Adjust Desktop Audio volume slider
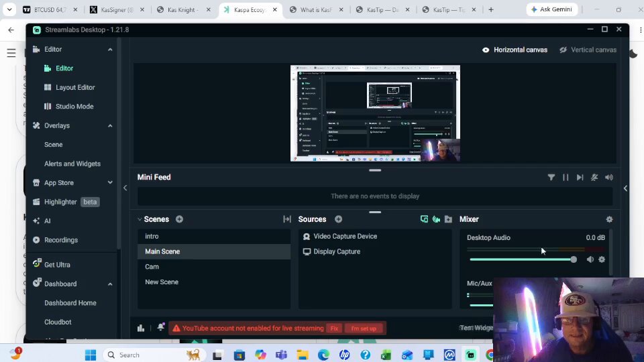The width and height of the screenshot is (644, 362). (523, 259)
